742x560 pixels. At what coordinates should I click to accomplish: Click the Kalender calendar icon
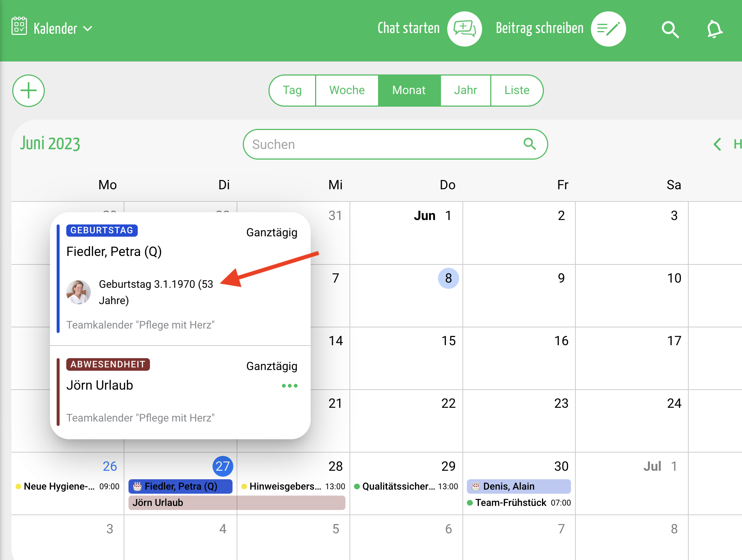point(19,26)
